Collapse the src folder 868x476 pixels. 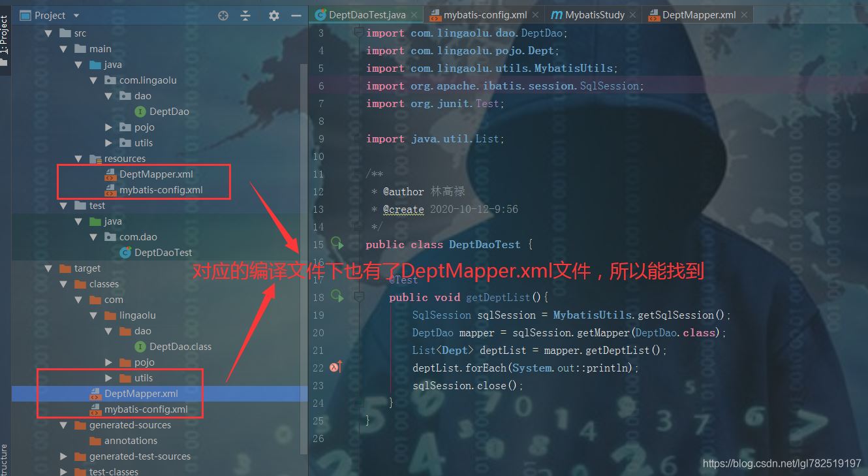click(48, 33)
